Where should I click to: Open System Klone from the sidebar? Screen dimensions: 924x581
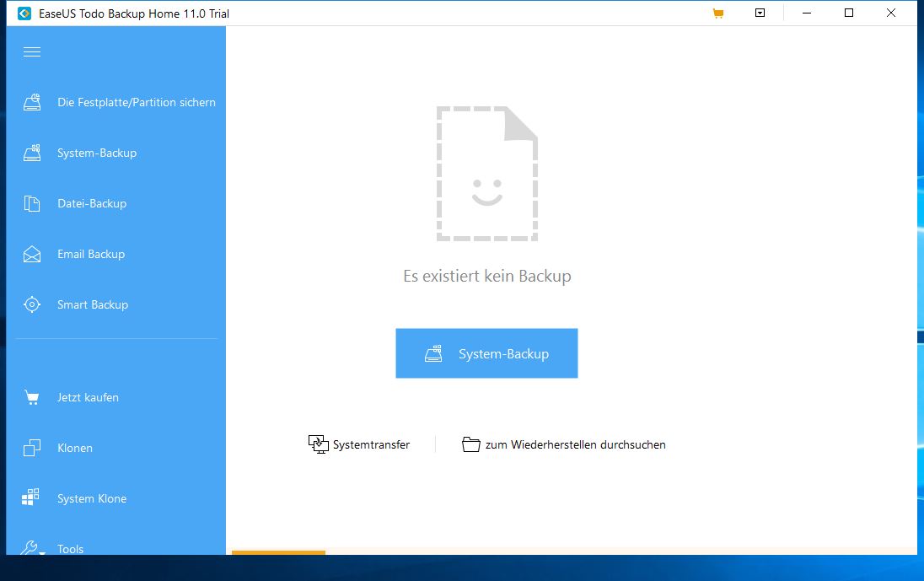click(92, 498)
